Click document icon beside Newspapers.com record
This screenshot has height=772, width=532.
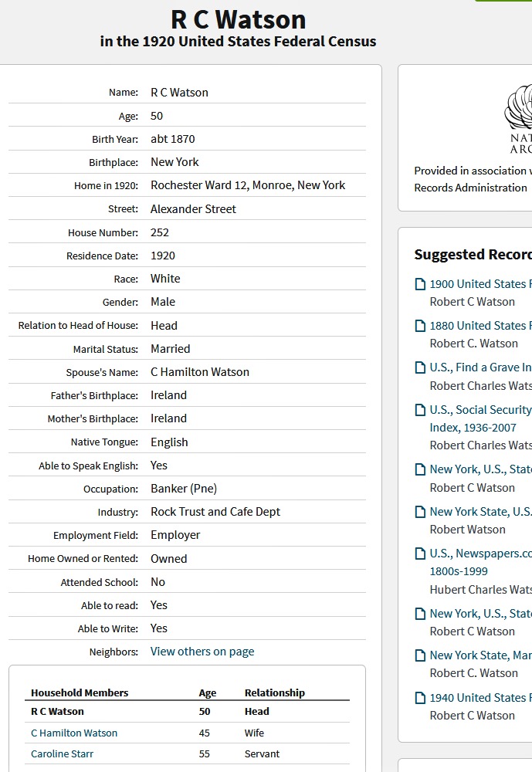point(420,554)
